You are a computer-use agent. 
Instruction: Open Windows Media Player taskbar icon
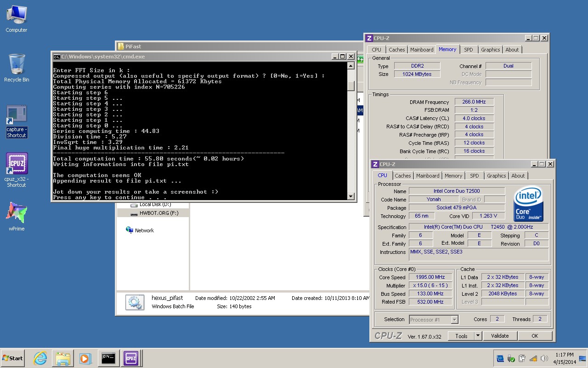click(x=85, y=358)
